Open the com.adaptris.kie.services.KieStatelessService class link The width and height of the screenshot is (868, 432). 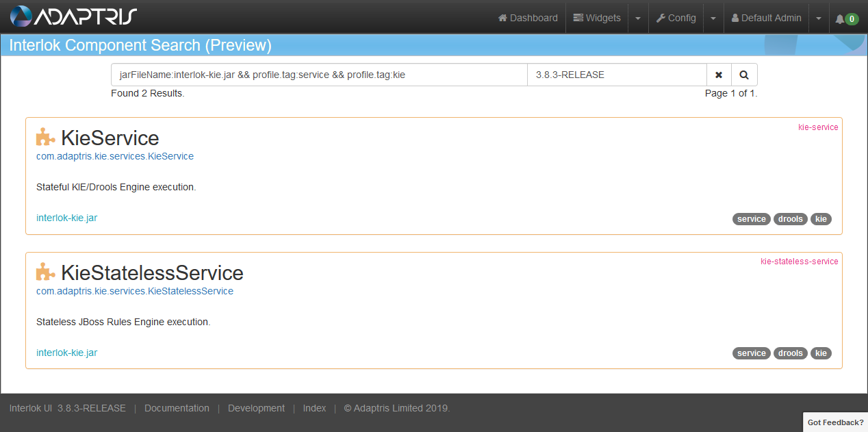[x=135, y=291]
